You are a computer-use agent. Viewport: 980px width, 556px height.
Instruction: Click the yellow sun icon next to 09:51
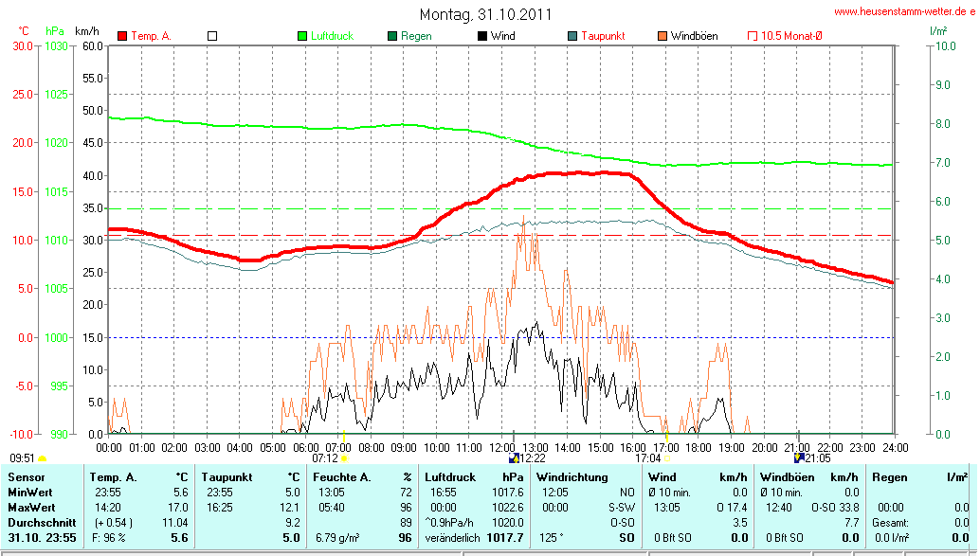click(42, 458)
